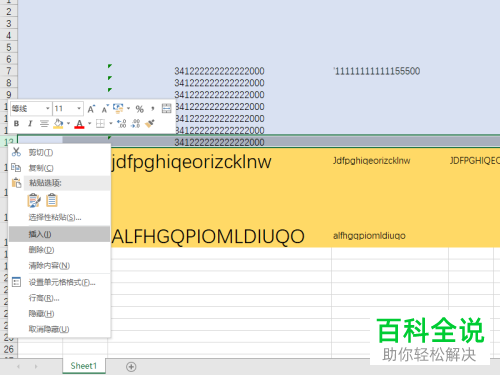Select row header 5
The width and height of the screenshot is (500, 375).
9,47
